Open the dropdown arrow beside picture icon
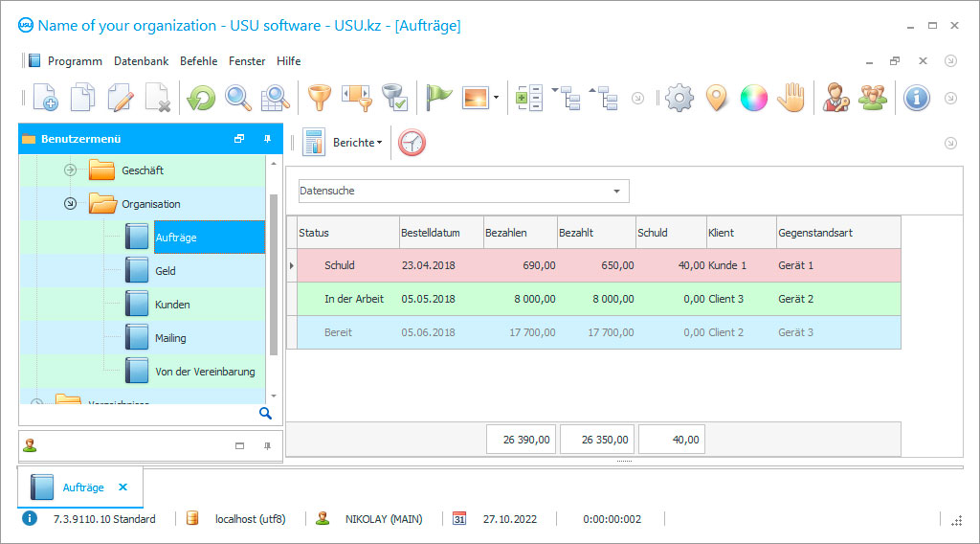The width and height of the screenshot is (980, 544). pyautogui.click(x=497, y=98)
